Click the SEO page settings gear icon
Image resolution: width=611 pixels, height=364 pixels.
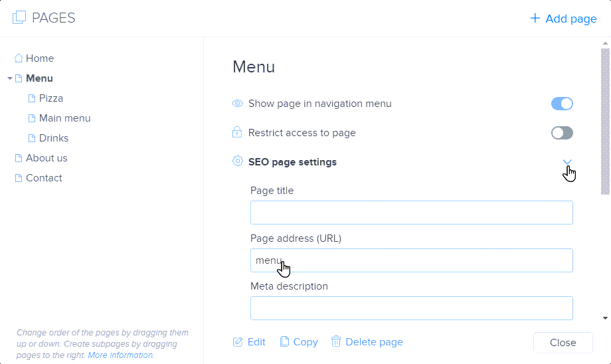point(237,161)
